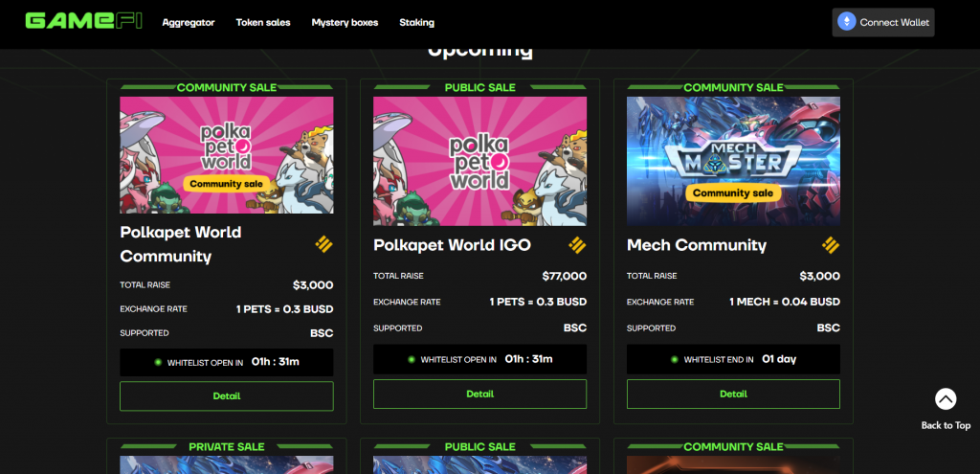
Task: Click Polkapet World Community BSC supported value
Action: (322, 333)
